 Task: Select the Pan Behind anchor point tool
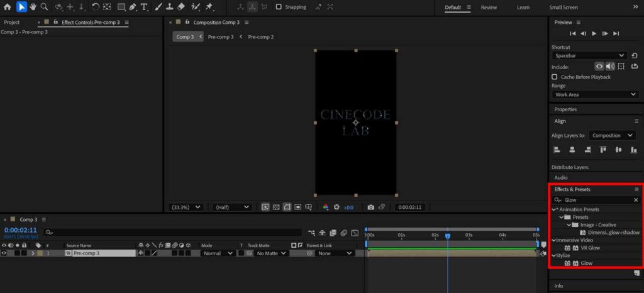pyautogui.click(x=107, y=7)
